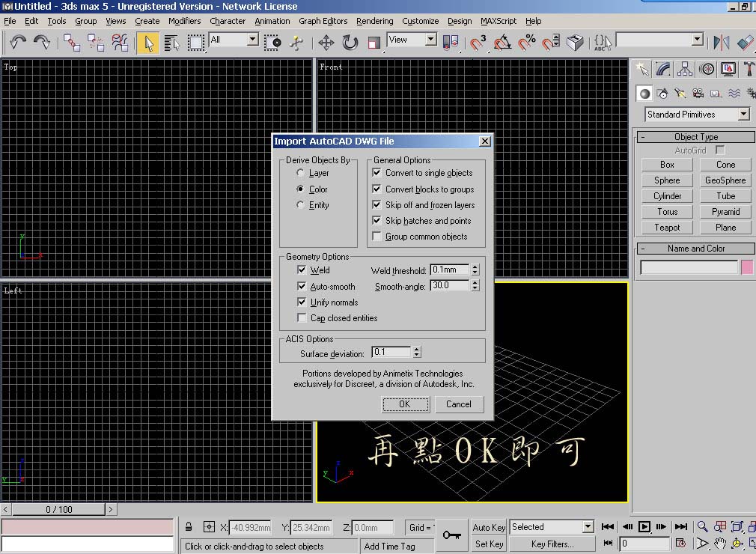The height and width of the screenshot is (554, 756).
Task: Click the Undo arrow in main toolbar
Action: 18,43
